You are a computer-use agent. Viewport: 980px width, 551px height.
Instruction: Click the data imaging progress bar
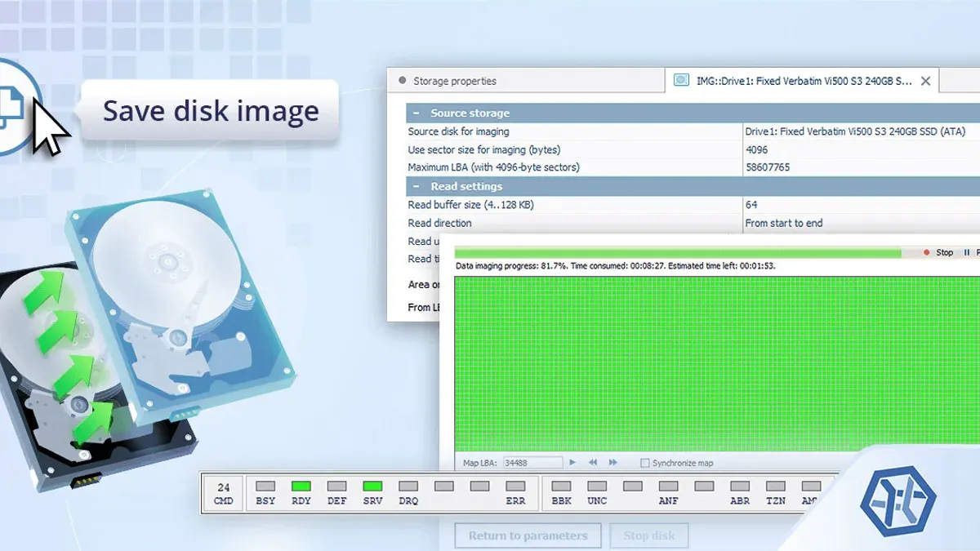point(684,253)
